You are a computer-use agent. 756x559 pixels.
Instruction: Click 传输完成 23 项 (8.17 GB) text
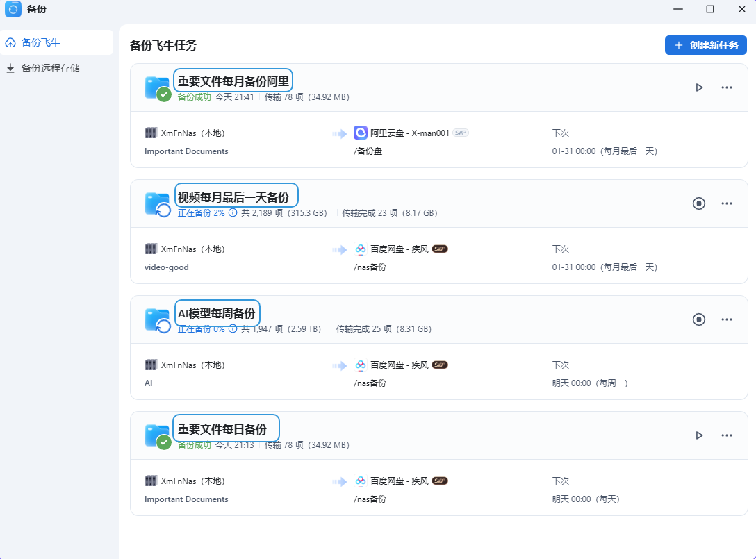click(x=390, y=213)
